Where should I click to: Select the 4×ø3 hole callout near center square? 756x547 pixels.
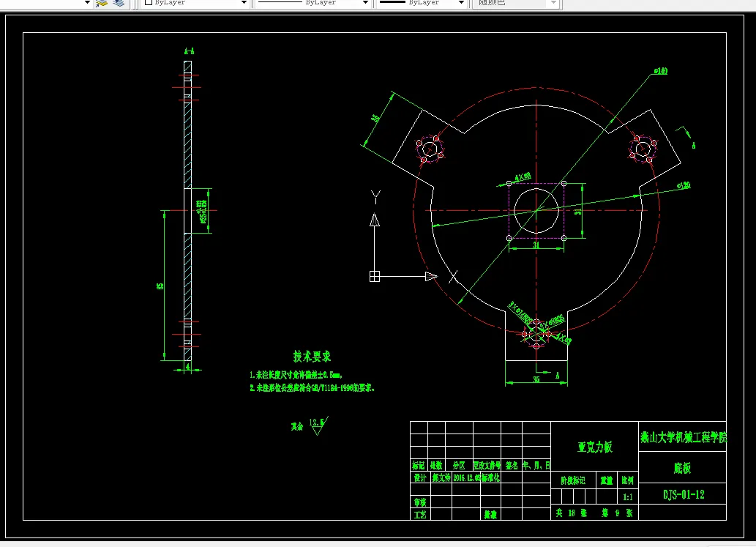click(x=523, y=177)
